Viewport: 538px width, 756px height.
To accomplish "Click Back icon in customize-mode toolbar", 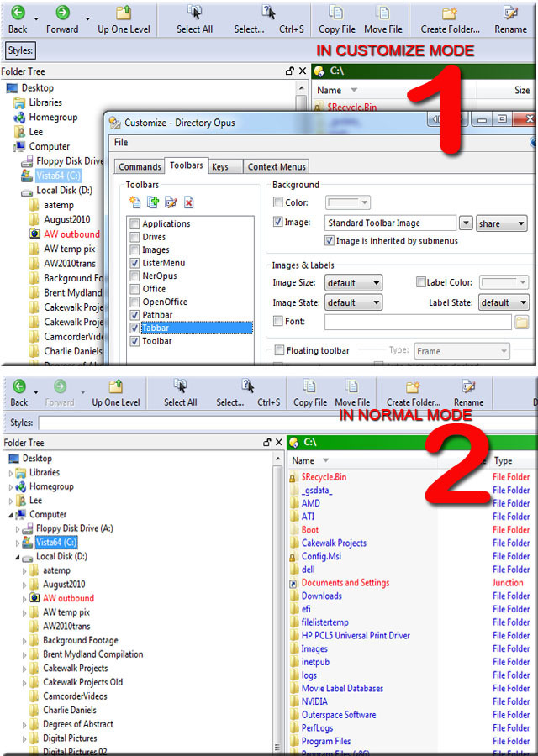I will [18, 13].
